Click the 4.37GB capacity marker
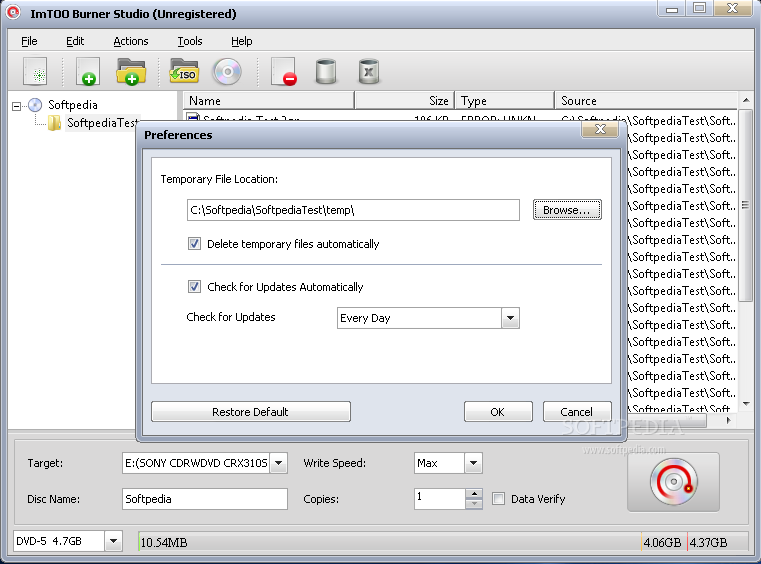The height and width of the screenshot is (564, 761). click(709, 542)
